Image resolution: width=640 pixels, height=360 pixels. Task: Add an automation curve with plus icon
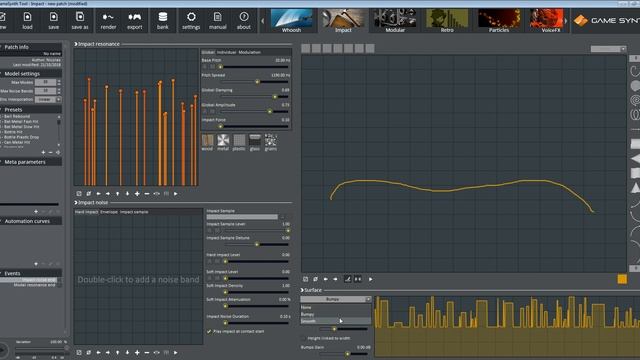point(36,264)
